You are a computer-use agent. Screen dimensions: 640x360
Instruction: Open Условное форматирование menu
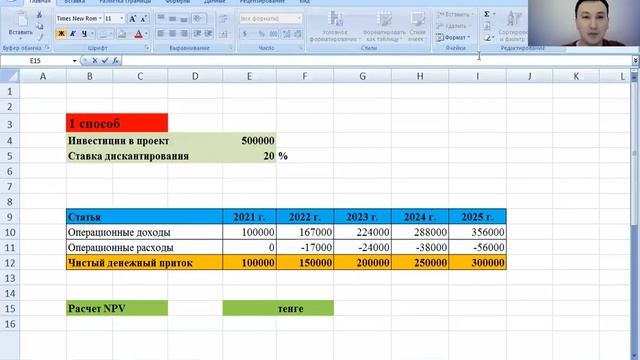click(335, 27)
